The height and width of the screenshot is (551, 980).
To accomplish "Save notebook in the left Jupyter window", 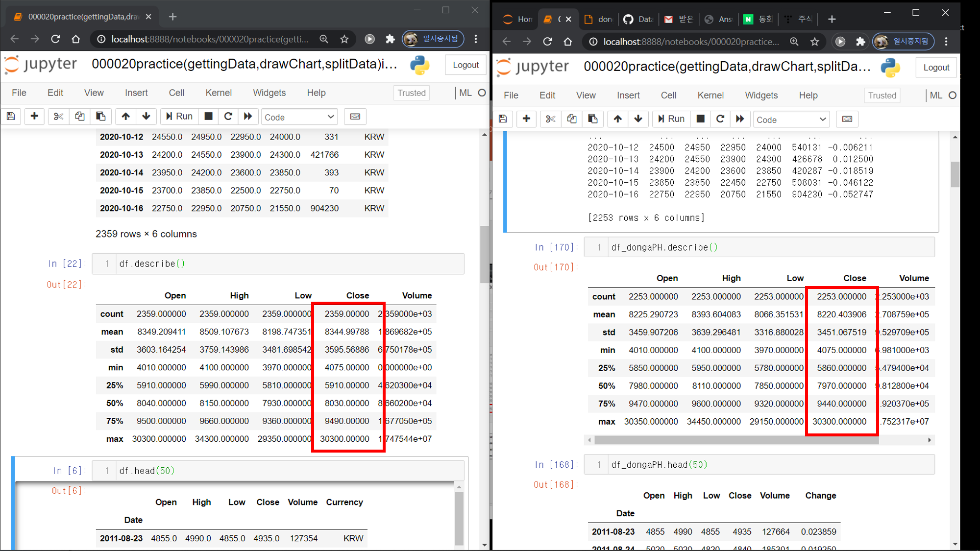I will tap(11, 117).
